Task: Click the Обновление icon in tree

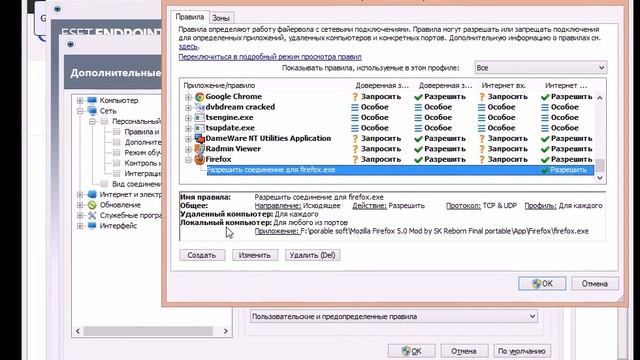Action: (92, 205)
